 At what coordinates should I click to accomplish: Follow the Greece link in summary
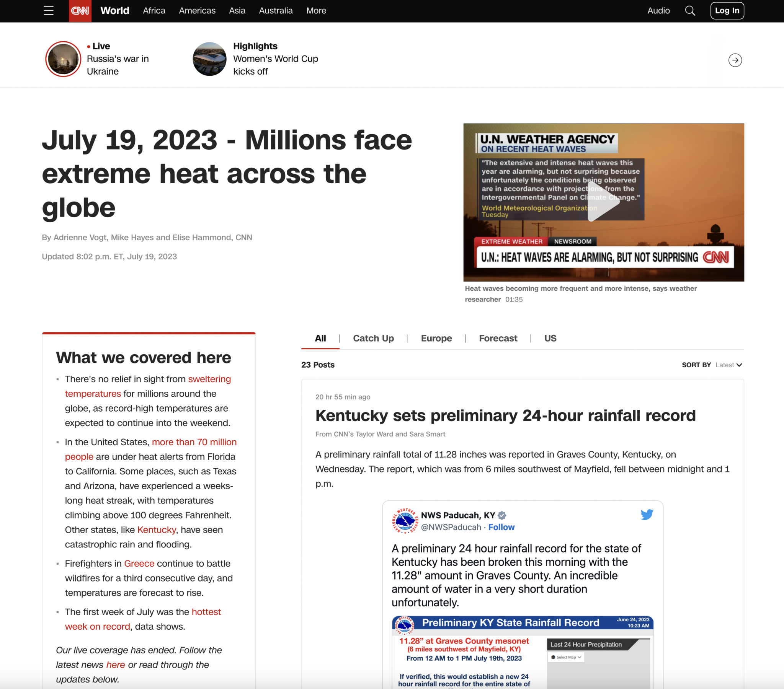click(139, 563)
